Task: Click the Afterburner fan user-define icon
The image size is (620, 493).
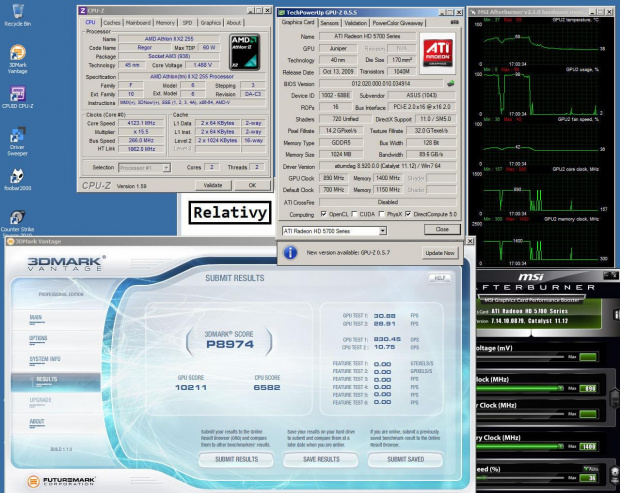Action: pos(615,473)
